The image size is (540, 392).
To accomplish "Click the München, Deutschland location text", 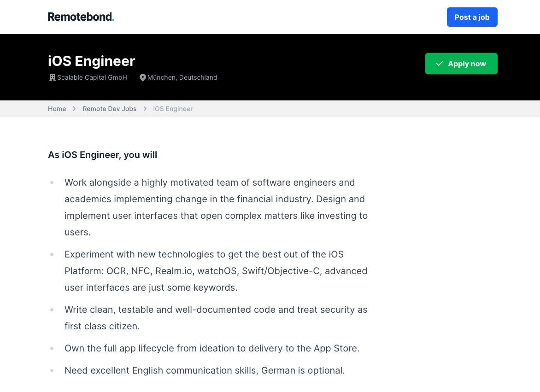I will point(182,77).
